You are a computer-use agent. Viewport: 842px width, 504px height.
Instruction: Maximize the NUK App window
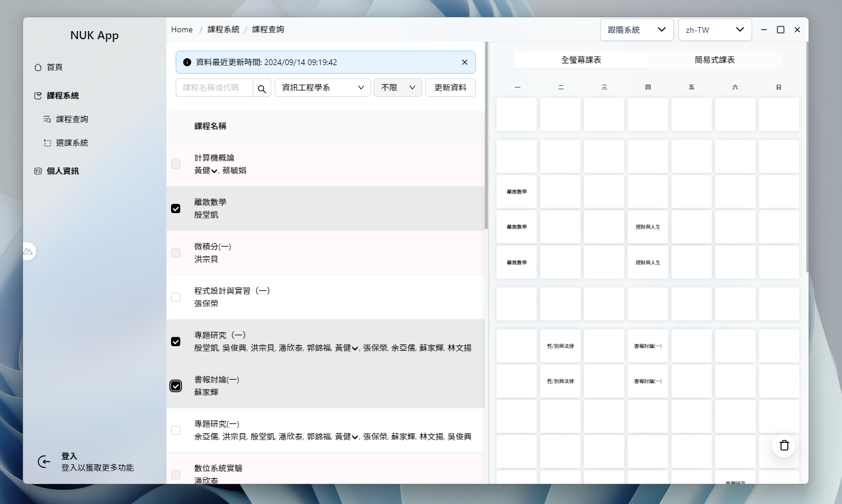click(780, 29)
